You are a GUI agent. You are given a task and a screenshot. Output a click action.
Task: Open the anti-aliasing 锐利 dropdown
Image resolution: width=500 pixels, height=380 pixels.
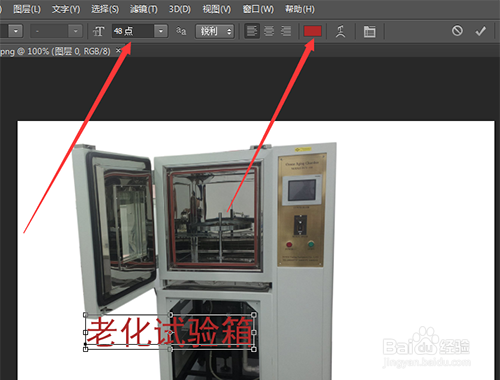215,31
